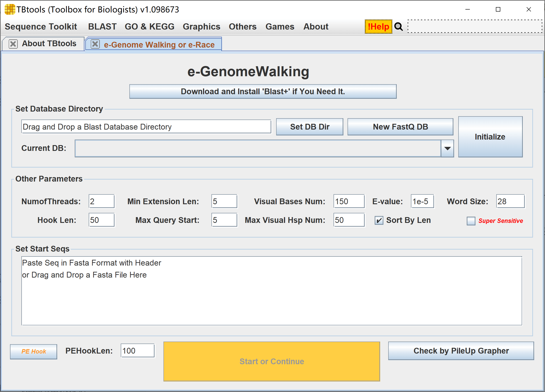Enable the Super Sensitive checkbox
The height and width of the screenshot is (392, 545).
coord(471,221)
